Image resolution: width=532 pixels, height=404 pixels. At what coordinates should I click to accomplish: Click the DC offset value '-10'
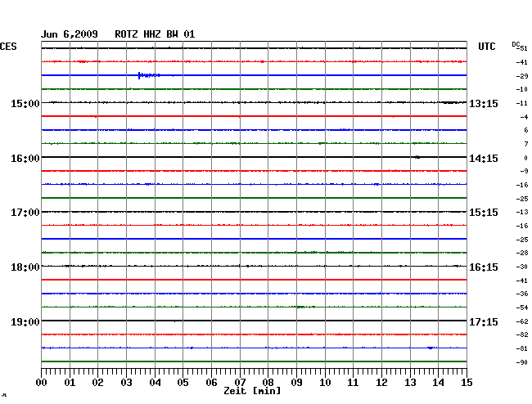click(x=522, y=89)
